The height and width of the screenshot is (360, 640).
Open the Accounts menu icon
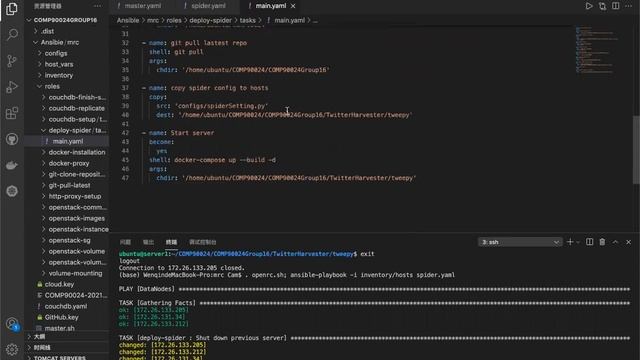click(x=12, y=324)
